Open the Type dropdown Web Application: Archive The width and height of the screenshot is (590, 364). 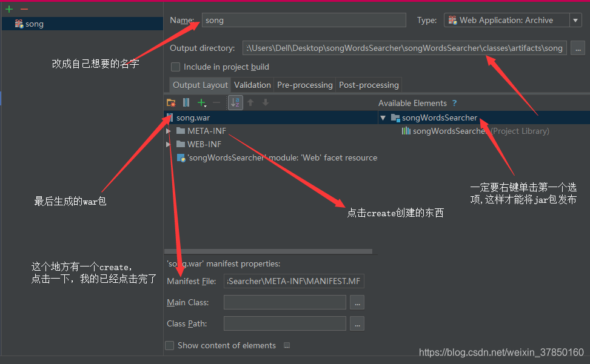pos(512,20)
